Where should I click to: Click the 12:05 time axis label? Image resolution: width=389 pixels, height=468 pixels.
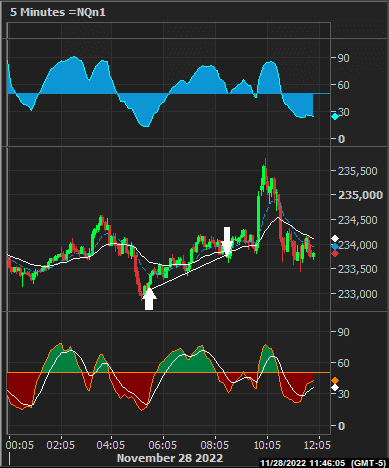317,445
